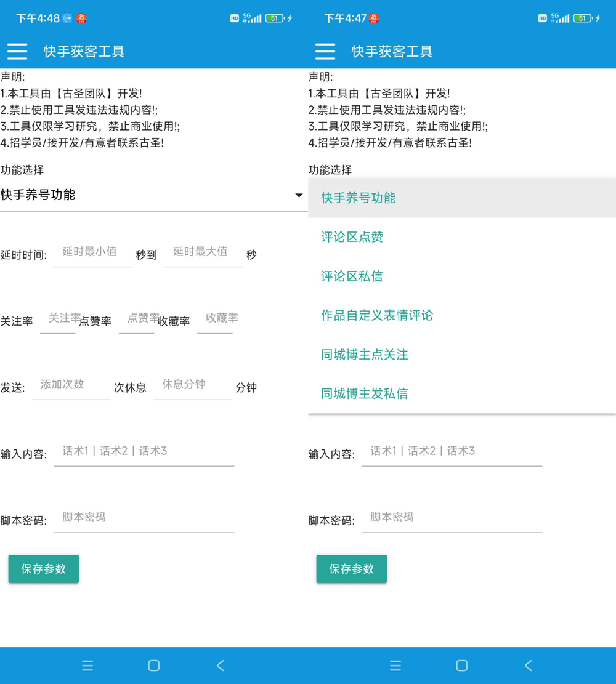Click the 添加次数 input field
This screenshot has width=616, height=684.
point(71,385)
